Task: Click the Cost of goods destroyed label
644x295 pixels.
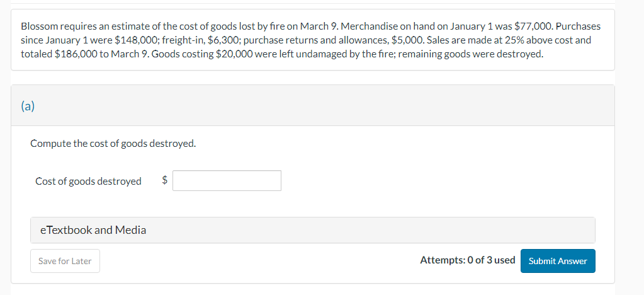Action: [88, 182]
